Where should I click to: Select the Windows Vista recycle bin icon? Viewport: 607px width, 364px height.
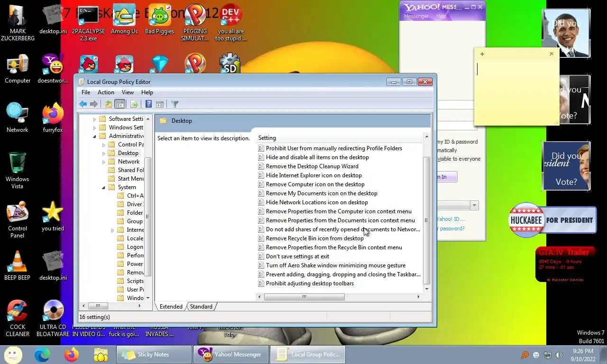(x=18, y=170)
